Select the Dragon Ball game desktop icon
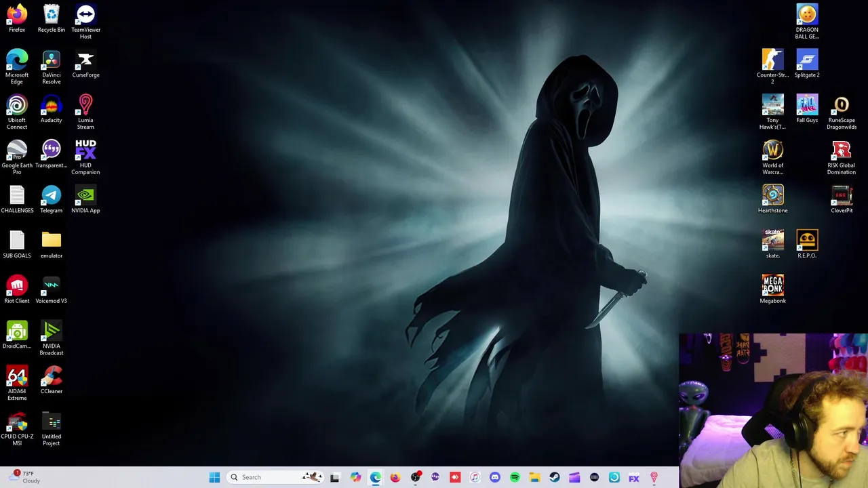Image resolution: width=868 pixels, height=488 pixels. (x=807, y=22)
